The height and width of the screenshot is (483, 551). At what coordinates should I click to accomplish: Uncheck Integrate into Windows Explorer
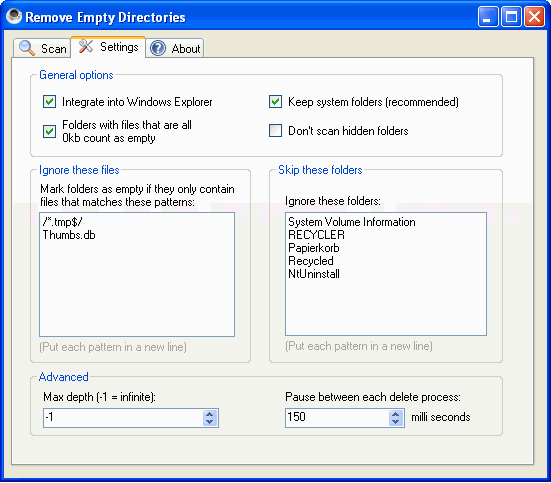[49, 102]
